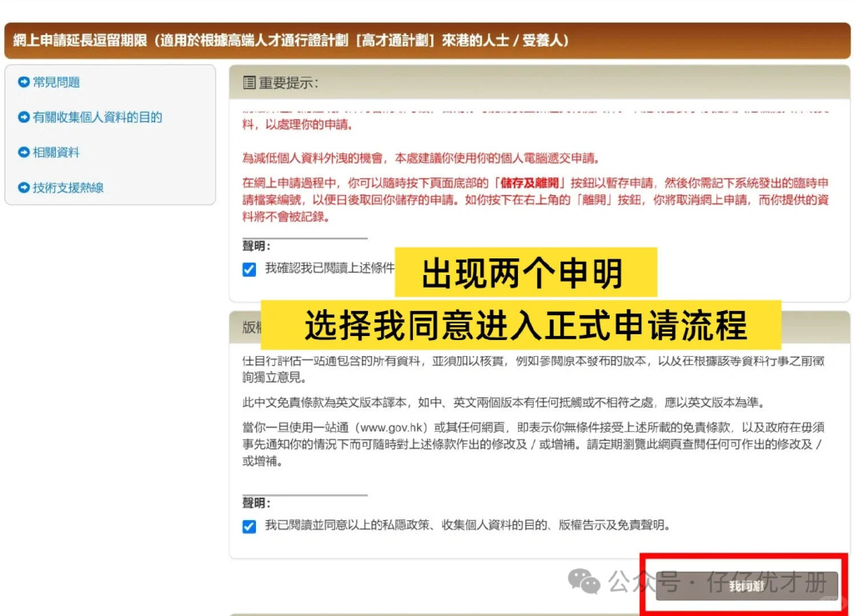The height and width of the screenshot is (616, 854).
Task: Click the 我同意 button
Action: (746, 586)
